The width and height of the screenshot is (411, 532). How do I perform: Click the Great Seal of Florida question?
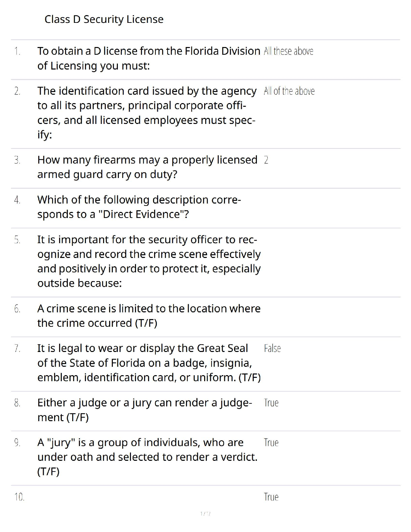pos(149,363)
